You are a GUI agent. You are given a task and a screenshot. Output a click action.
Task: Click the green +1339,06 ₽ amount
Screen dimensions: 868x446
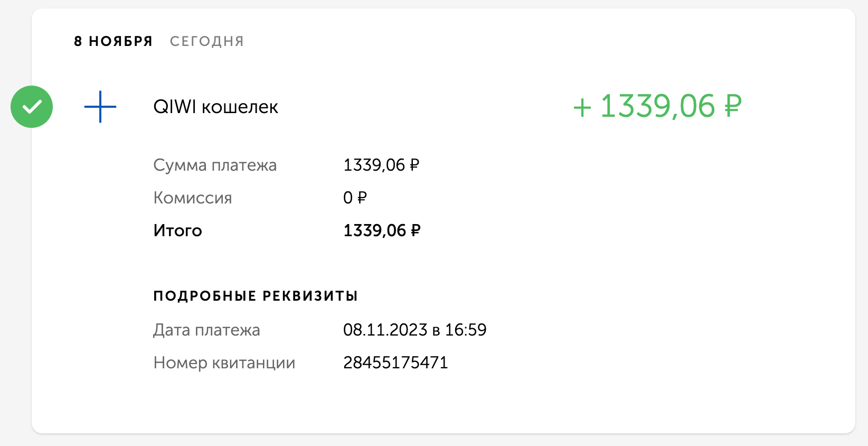pos(657,106)
